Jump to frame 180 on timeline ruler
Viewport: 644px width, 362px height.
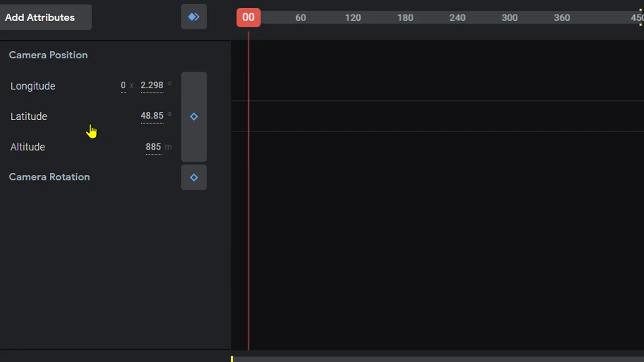(405, 18)
